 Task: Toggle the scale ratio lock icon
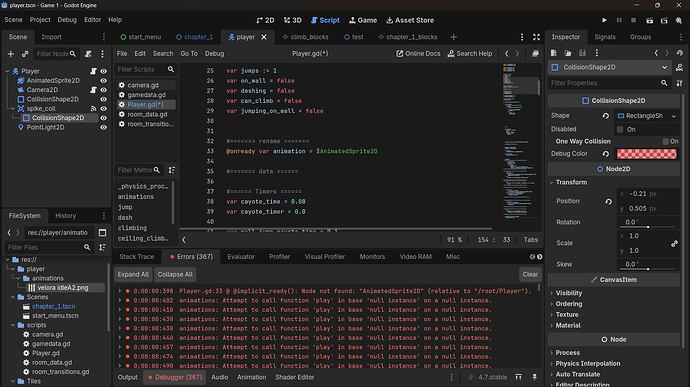point(674,243)
